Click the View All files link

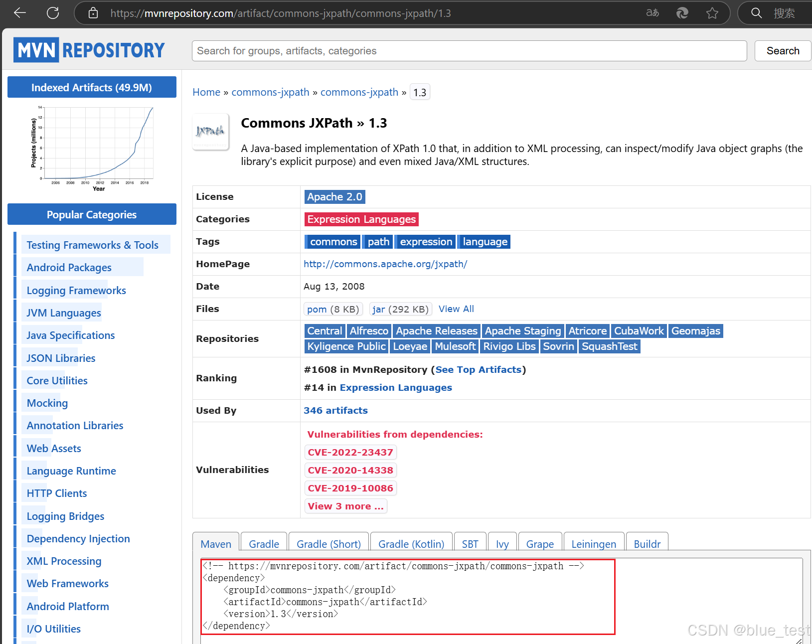(x=456, y=309)
